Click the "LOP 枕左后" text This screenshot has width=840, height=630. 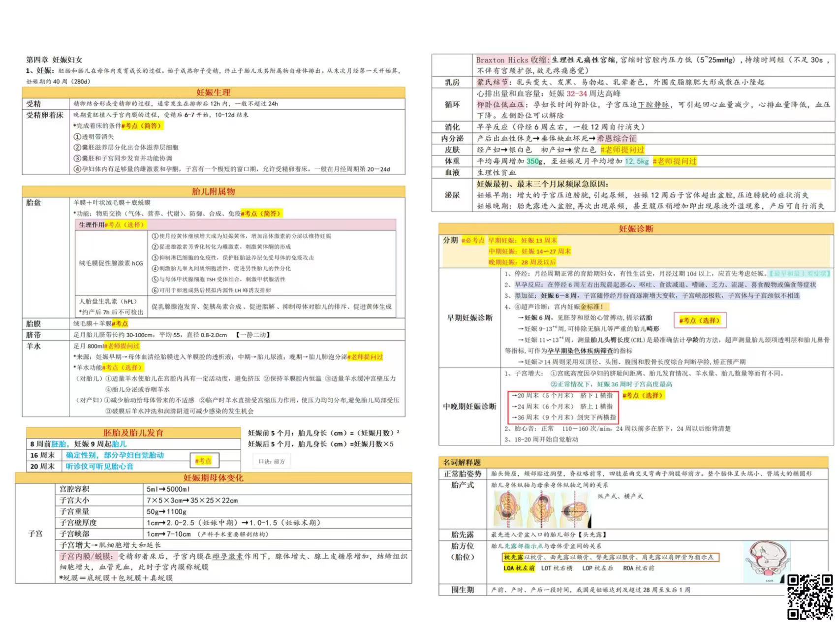(597, 568)
